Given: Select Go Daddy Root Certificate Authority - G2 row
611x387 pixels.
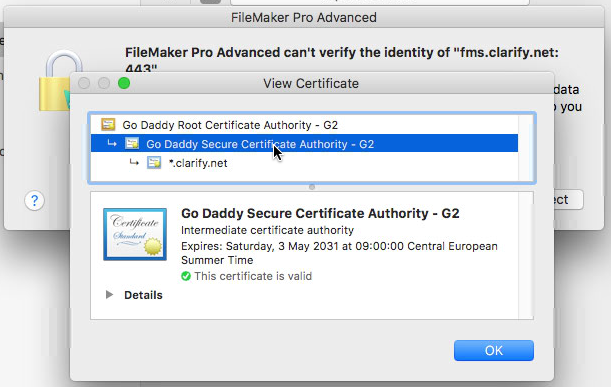Looking at the screenshot, I should click(x=304, y=125).
